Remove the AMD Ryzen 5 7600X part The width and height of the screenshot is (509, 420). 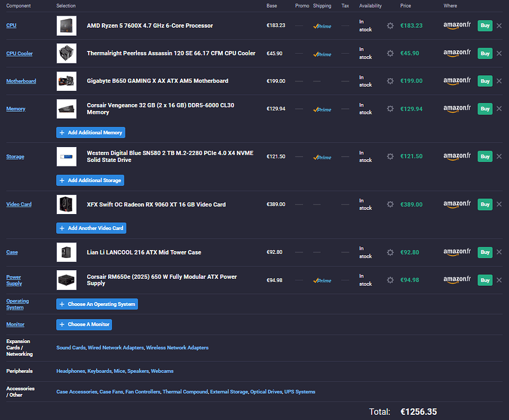click(x=499, y=25)
